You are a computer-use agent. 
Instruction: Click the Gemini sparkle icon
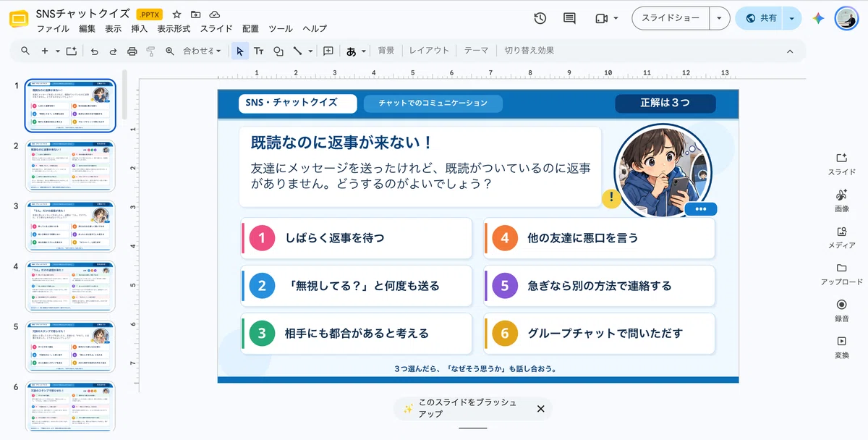pyautogui.click(x=818, y=18)
